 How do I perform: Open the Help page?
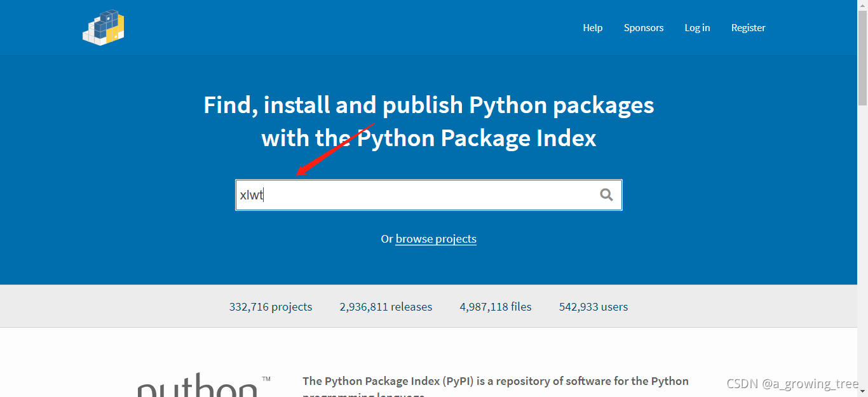click(x=593, y=28)
